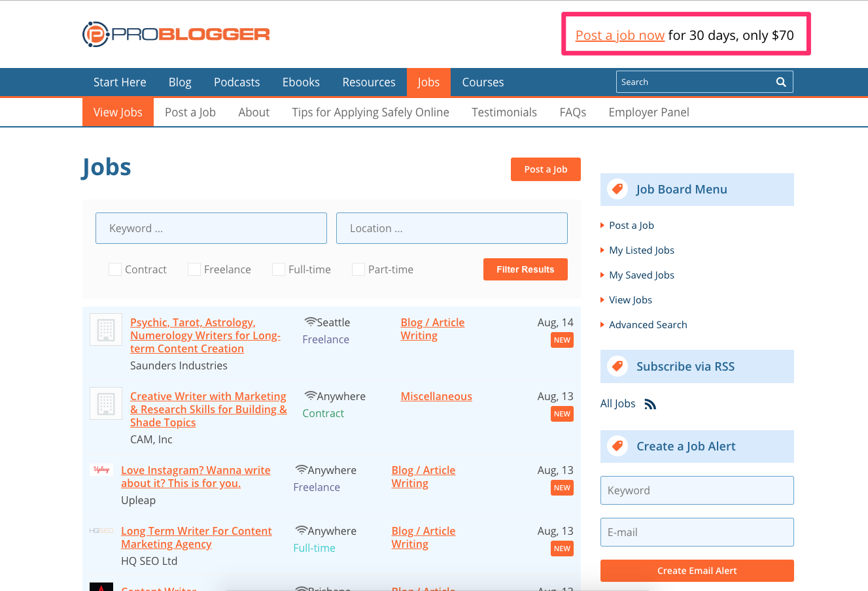Click the All Jobs RSS text link
Viewport: 868px width, 591px height.
(x=618, y=403)
